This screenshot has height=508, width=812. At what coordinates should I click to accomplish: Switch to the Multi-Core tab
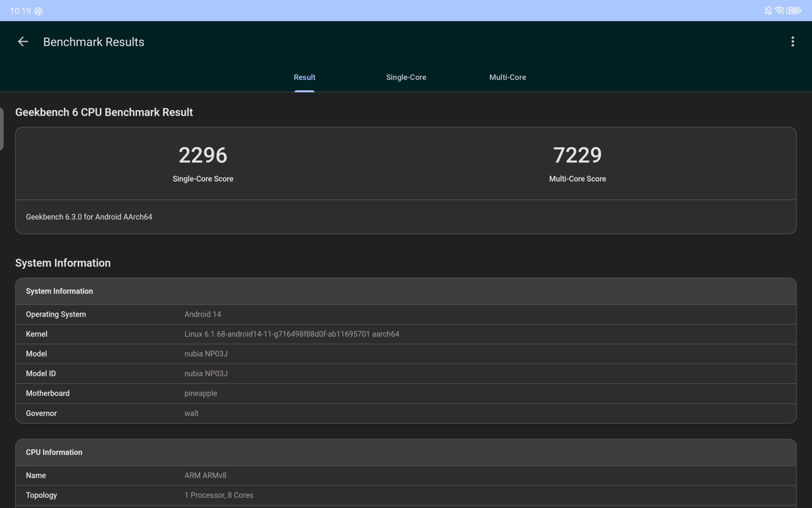pos(508,77)
